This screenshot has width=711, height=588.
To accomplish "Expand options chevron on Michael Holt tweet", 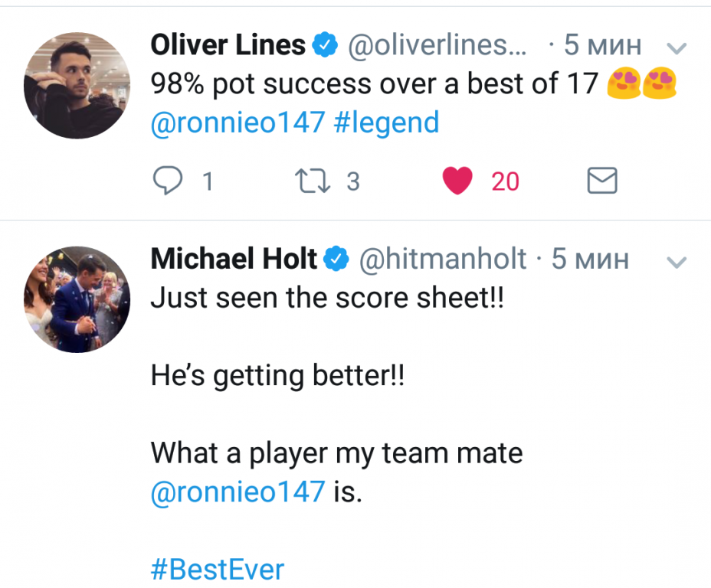I will tap(677, 262).
